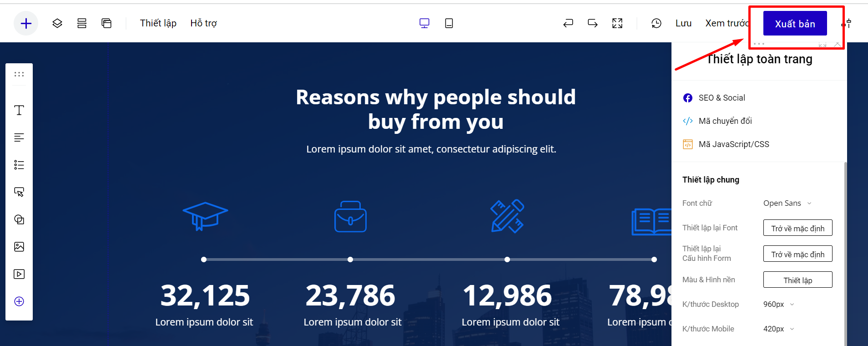Viewport: 868px width, 346px height.
Task: Open SEO & Social settings
Action: 722,98
